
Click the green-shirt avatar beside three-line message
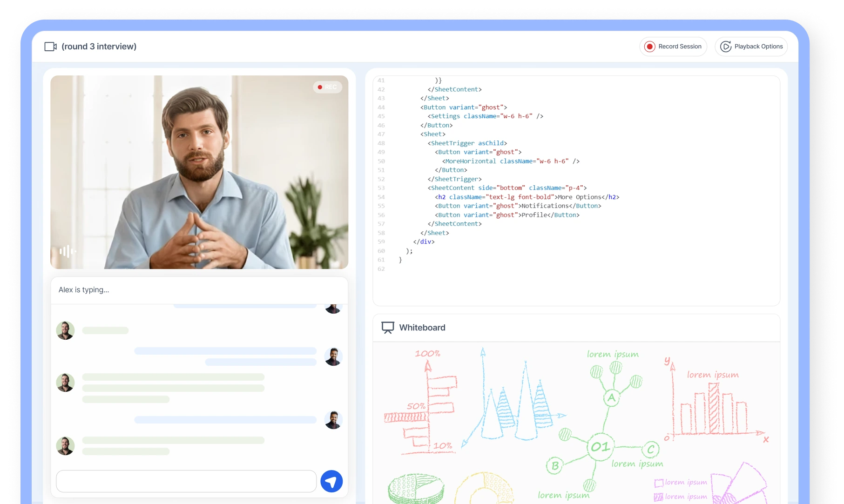pos(65,383)
